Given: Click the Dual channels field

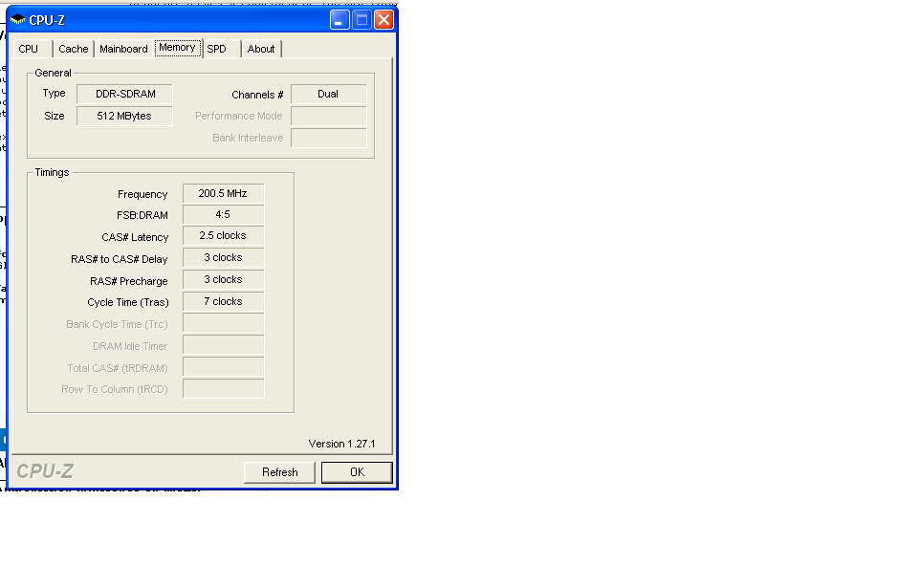Looking at the screenshot, I should tap(328, 94).
